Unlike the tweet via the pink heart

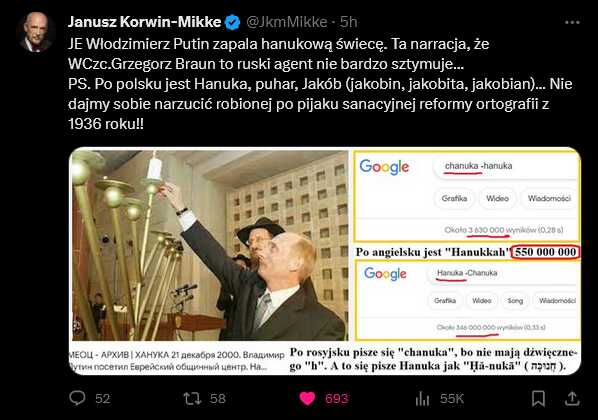tap(307, 399)
